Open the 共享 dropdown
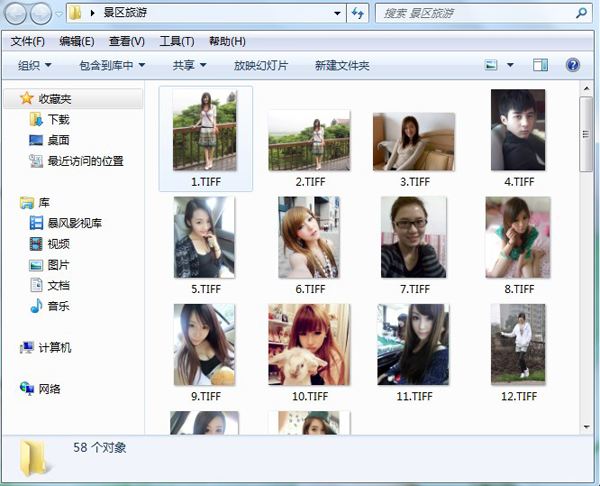 [x=189, y=65]
